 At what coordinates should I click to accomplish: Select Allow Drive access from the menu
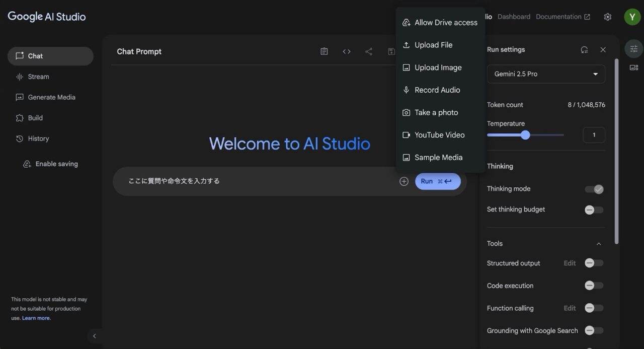[440, 23]
